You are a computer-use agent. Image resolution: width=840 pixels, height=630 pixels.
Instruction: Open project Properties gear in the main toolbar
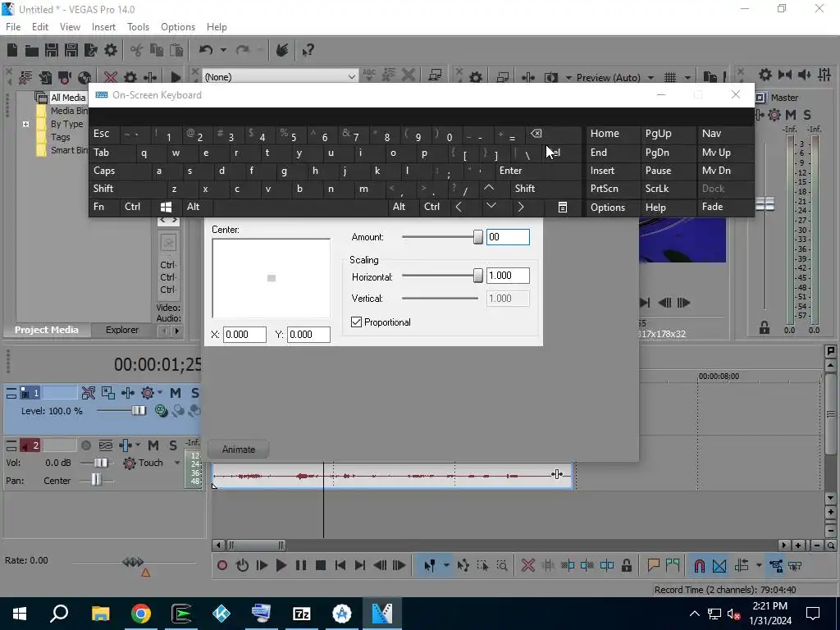point(111,50)
